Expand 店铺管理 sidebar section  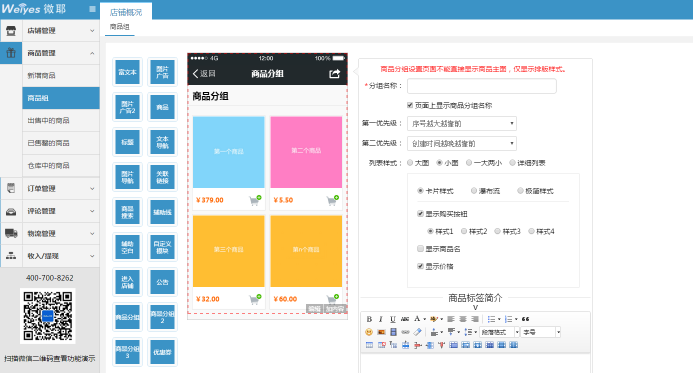[x=50, y=30]
